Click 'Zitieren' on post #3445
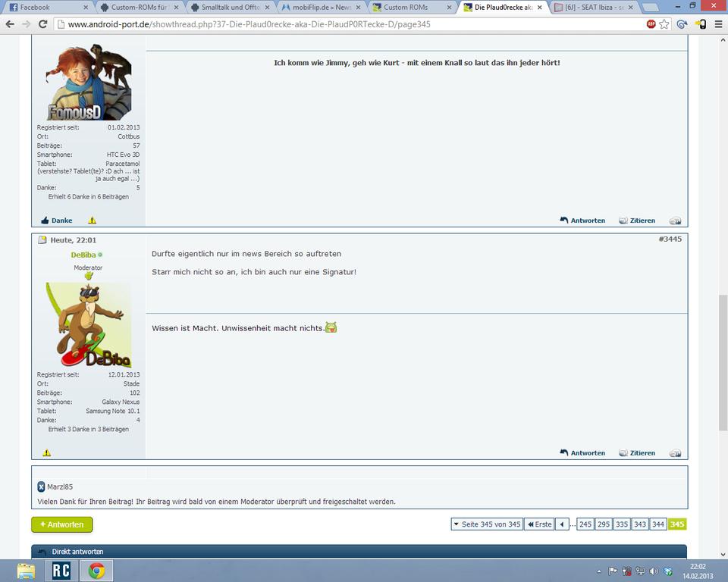Viewport: 728px width, 582px height. pos(637,453)
